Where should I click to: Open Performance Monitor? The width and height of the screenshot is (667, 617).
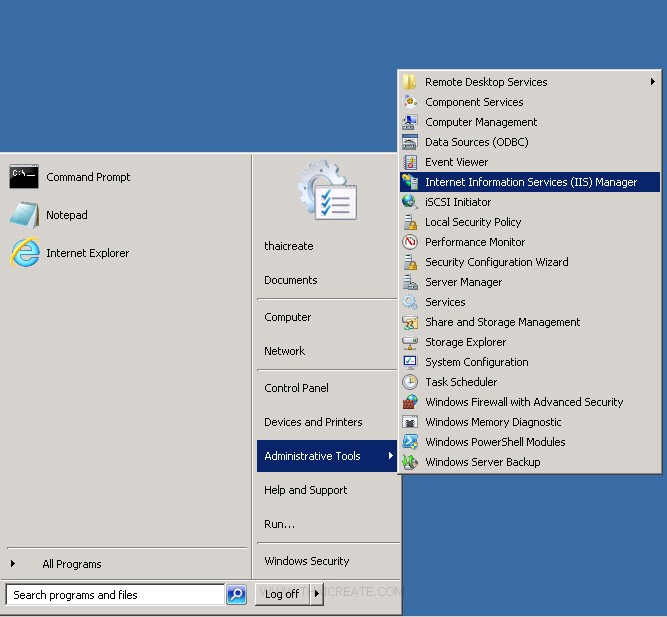tap(530, 242)
